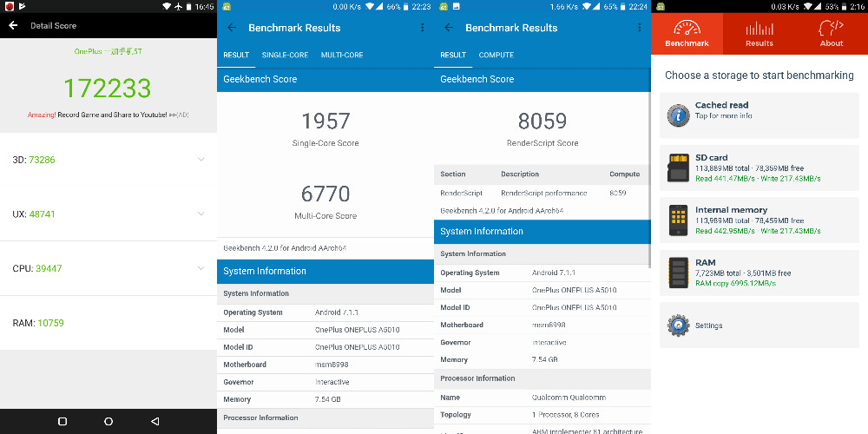Open the Results tab with bar chart icon
Screen dimensions: 868x434
click(759, 33)
